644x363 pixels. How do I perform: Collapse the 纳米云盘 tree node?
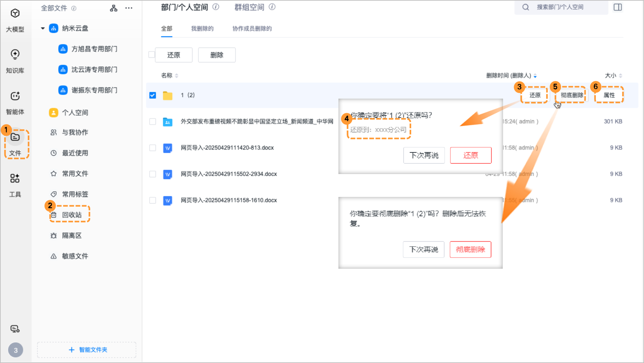42,28
